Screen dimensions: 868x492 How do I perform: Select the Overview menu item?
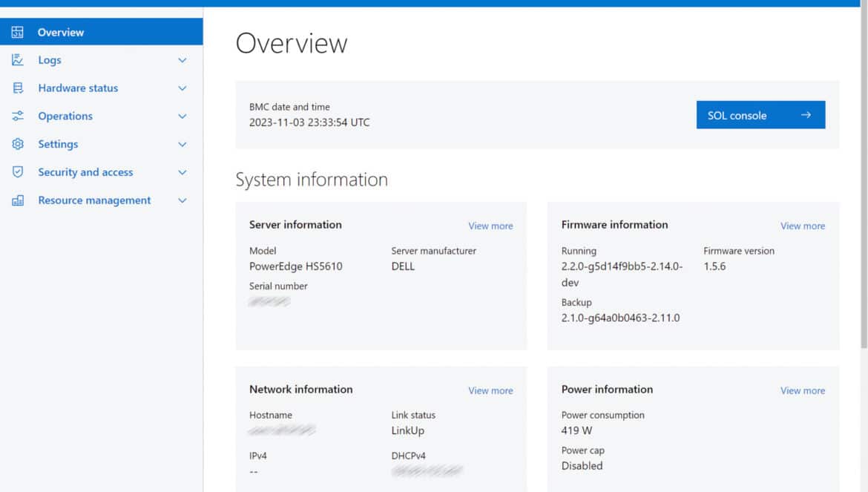click(x=102, y=32)
